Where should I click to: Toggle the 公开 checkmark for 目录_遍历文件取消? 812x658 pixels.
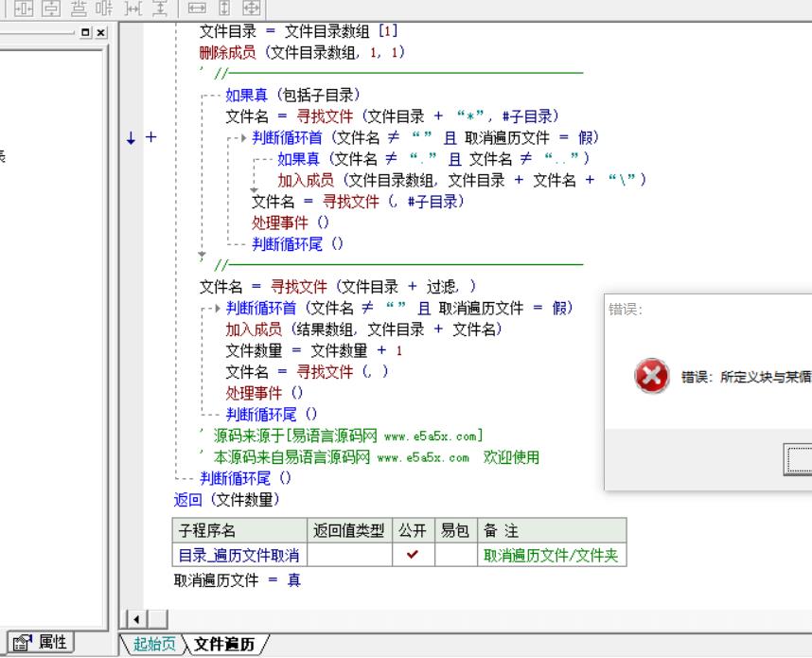(413, 555)
